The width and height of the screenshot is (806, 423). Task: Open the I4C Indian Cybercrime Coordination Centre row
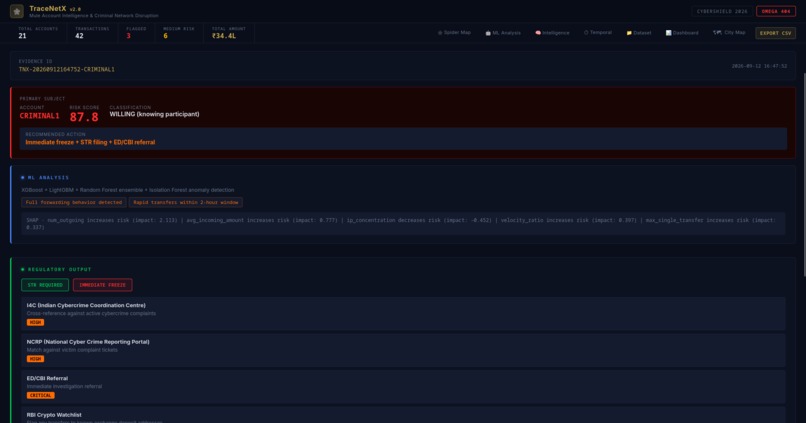[x=404, y=314]
